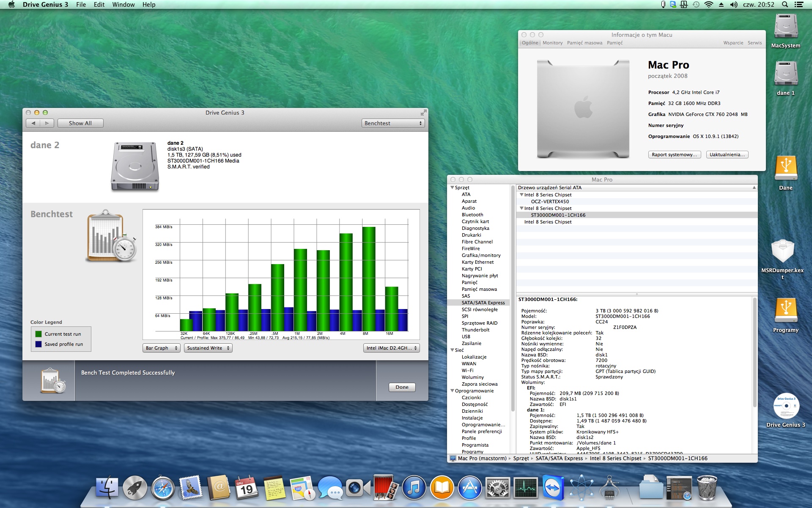The height and width of the screenshot is (508, 812).
Task: Open the Help menu
Action: pyautogui.click(x=149, y=5)
